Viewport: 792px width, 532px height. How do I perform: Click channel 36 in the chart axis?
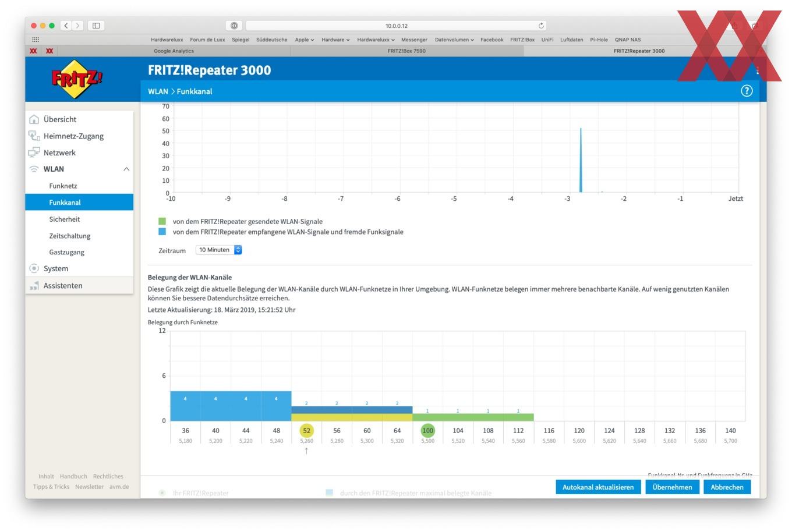185,431
